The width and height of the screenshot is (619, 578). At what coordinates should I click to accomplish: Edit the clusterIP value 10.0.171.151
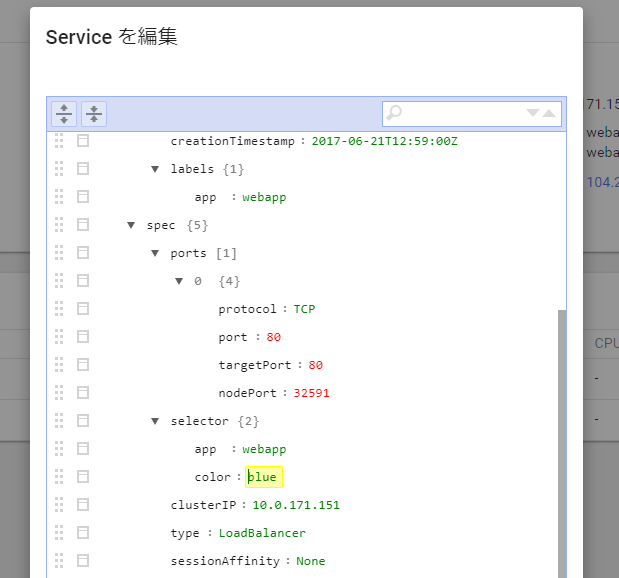tap(296, 505)
